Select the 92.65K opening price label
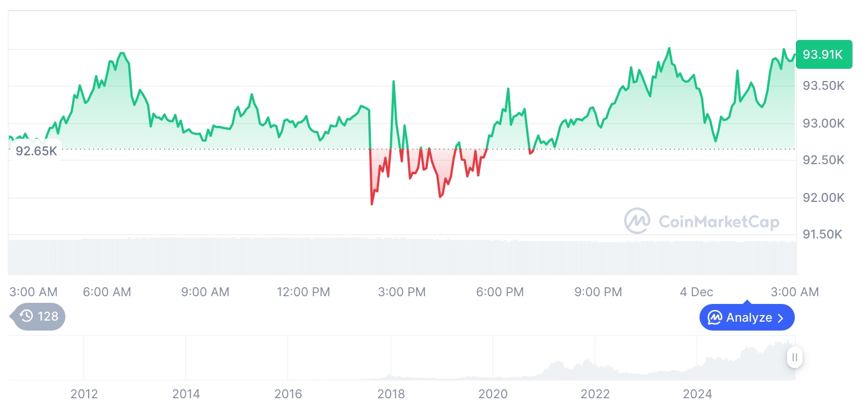Screen dimensions: 868x406 (36, 151)
